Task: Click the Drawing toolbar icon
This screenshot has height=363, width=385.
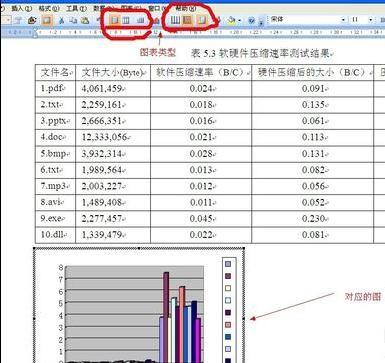Action: click(217, 20)
